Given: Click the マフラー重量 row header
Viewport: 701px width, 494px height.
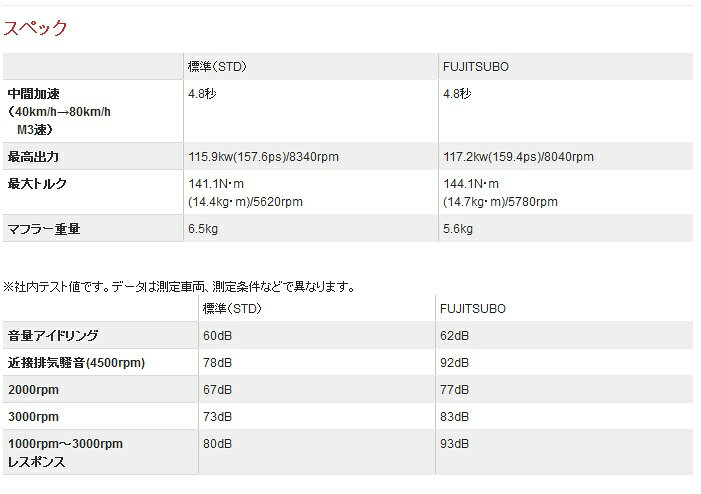Looking at the screenshot, I should click(x=44, y=228).
